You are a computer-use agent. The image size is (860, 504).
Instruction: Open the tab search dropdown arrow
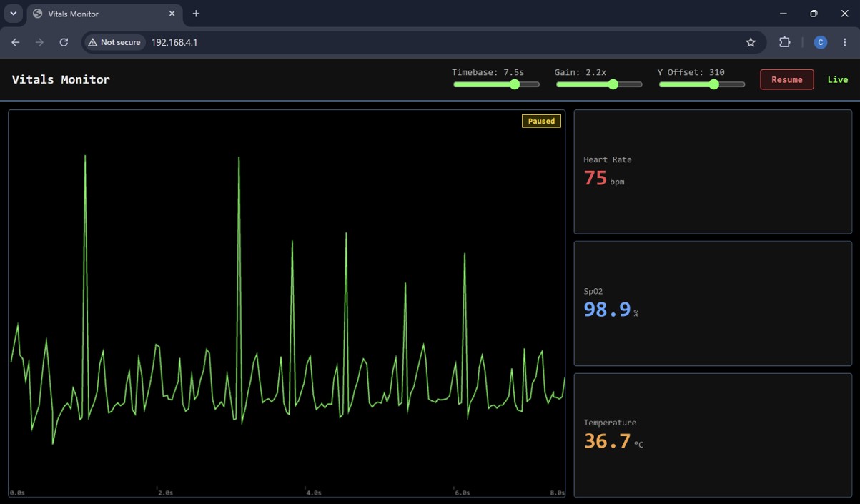13,14
